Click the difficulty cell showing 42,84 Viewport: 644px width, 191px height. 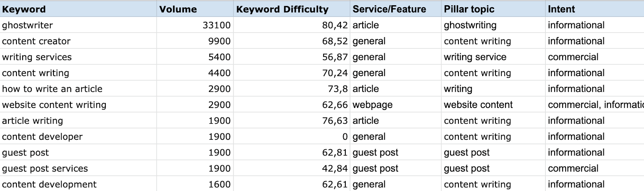click(291, 168)
